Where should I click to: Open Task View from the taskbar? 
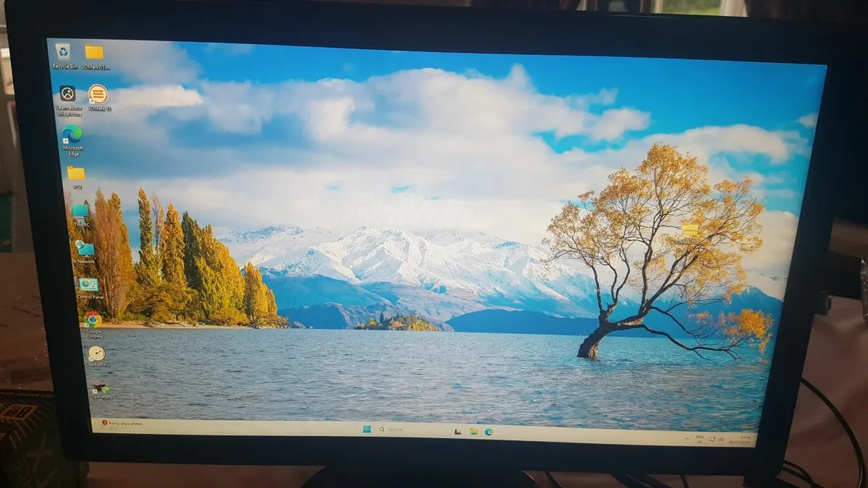pyautogui.click(x=457, y=432)
